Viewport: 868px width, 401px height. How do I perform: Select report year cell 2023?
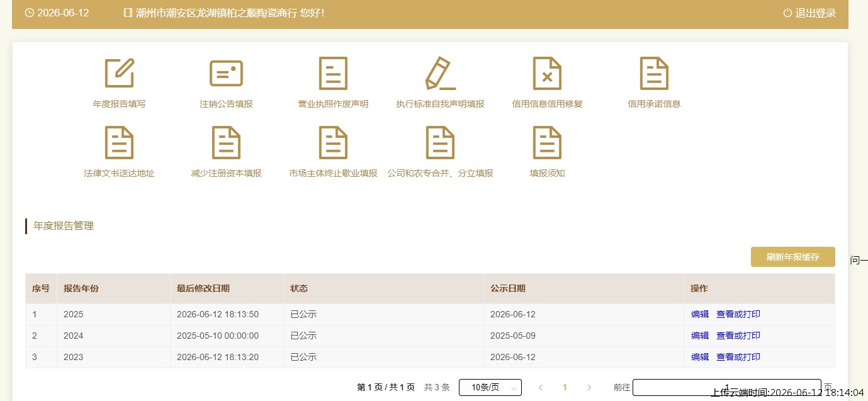click(73, 357)
